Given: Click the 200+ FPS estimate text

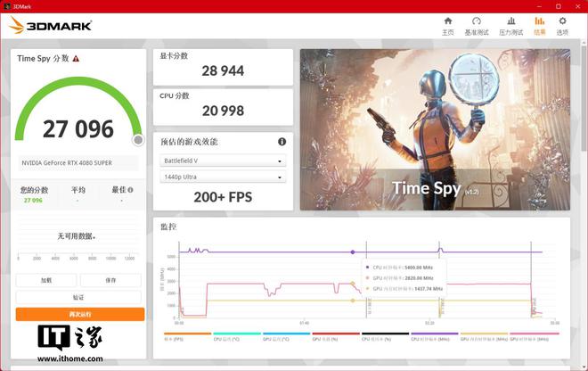Looking at the screenshot, I should pos(223,197).
